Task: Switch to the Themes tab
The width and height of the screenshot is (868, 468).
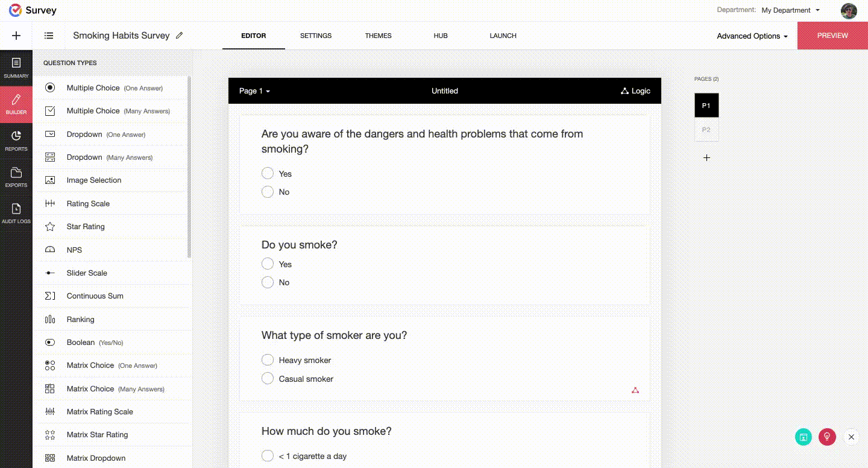Action: click(379, 36)
